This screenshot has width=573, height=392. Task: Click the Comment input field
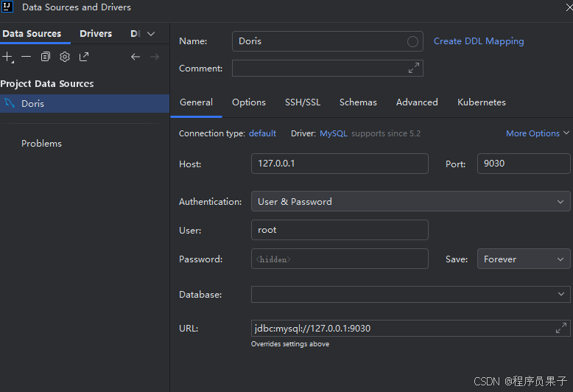click(x=328, y=68)
